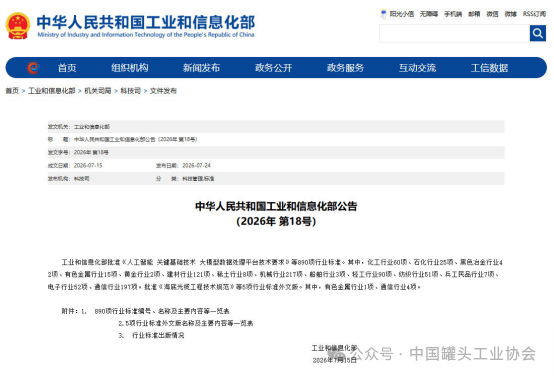Click 机关司局 in the breadcrumb
This screenshot has height=376, width=554.
click(x=98, y=91)
